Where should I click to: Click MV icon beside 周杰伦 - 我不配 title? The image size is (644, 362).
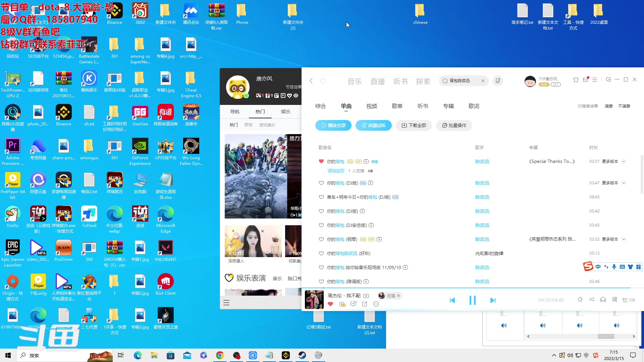[366, 296]
